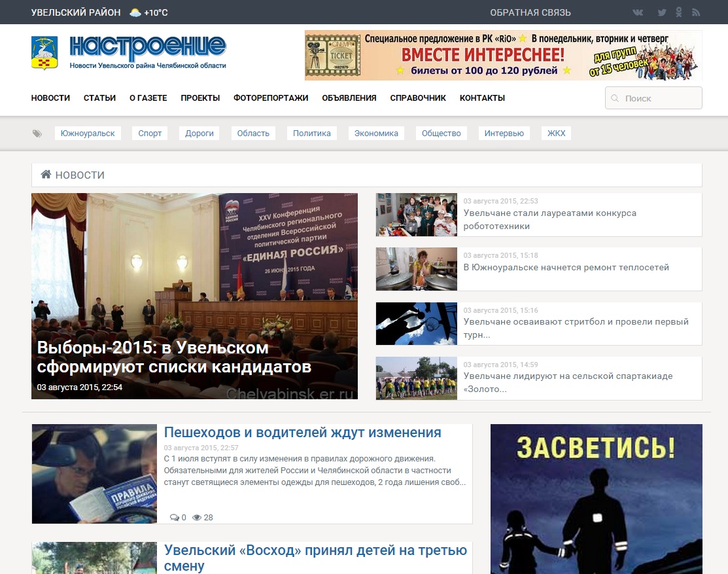The width and height of the screenshot is (728, 574).
Task: Select the ЖКХ tag
Action: [556, 134]
